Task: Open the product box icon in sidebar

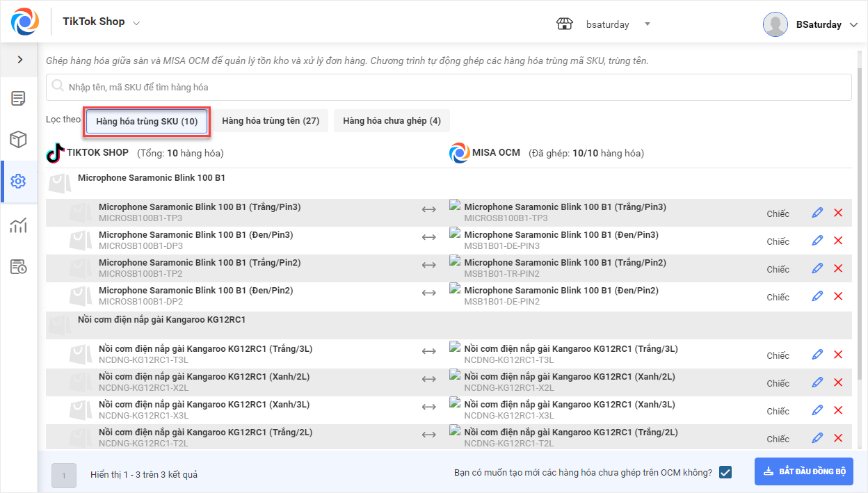Action: (19, 140)
